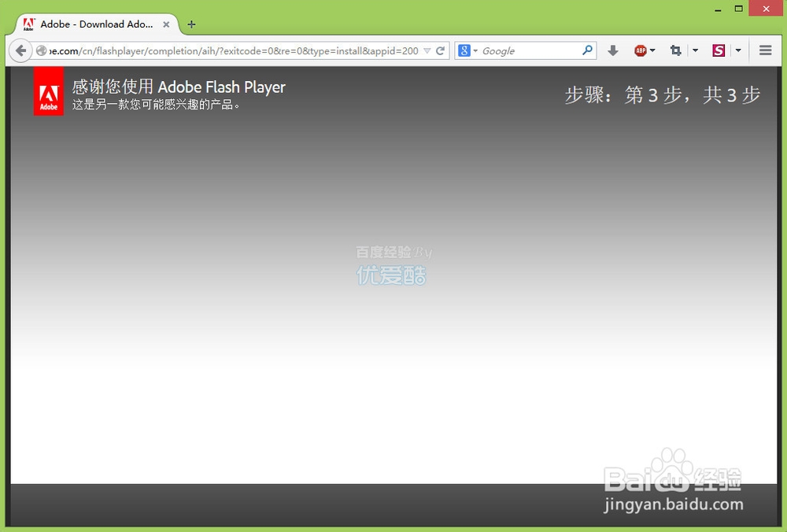Click the Adobe logo on the page
Image resolution: width=787 pixels, height=532 pixels.
coord(48,91)
